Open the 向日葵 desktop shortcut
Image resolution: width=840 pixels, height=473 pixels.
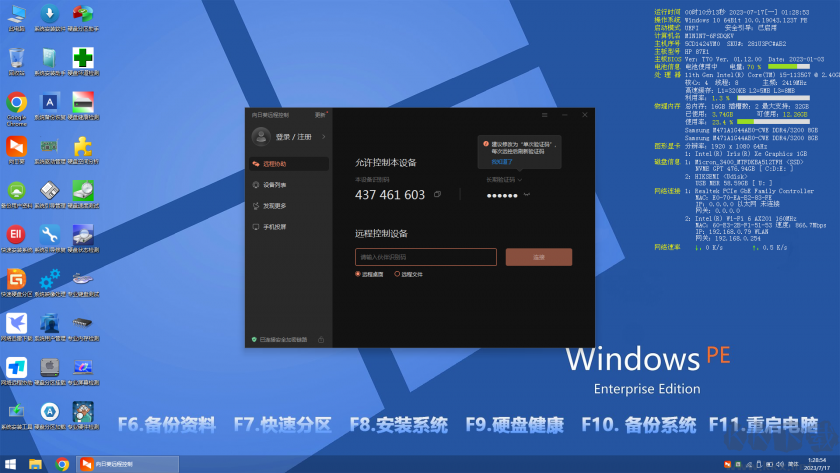(17, 150)
